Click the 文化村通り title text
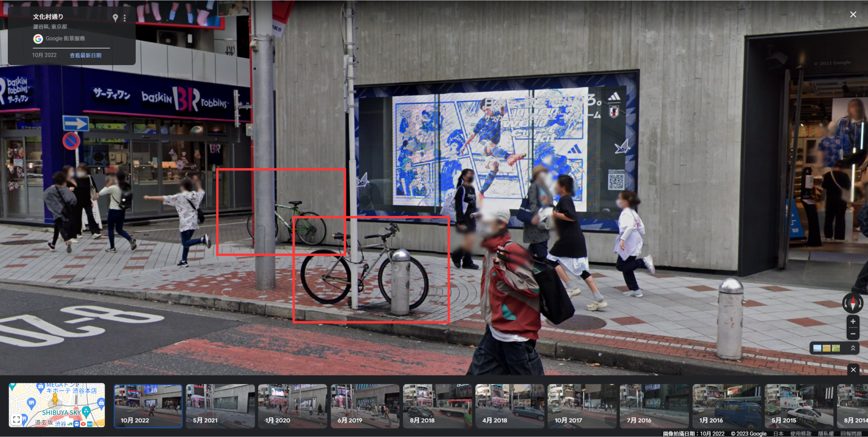The image size is (868, 437). 48,16
